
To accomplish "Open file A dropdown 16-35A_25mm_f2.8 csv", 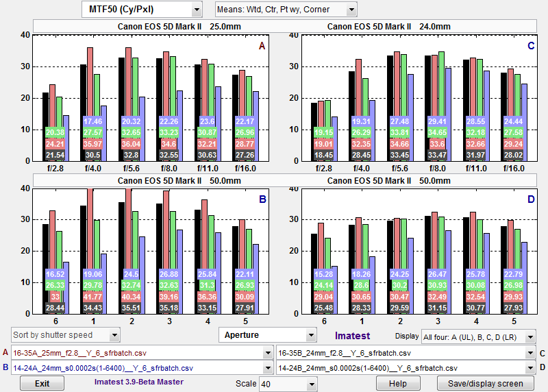I will point(142,353).
